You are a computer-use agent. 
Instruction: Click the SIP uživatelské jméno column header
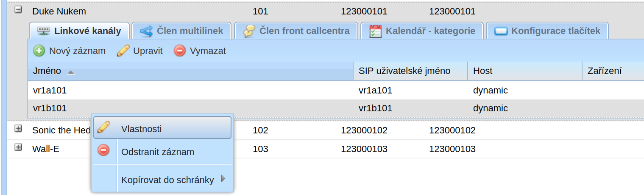pos(410,71)
